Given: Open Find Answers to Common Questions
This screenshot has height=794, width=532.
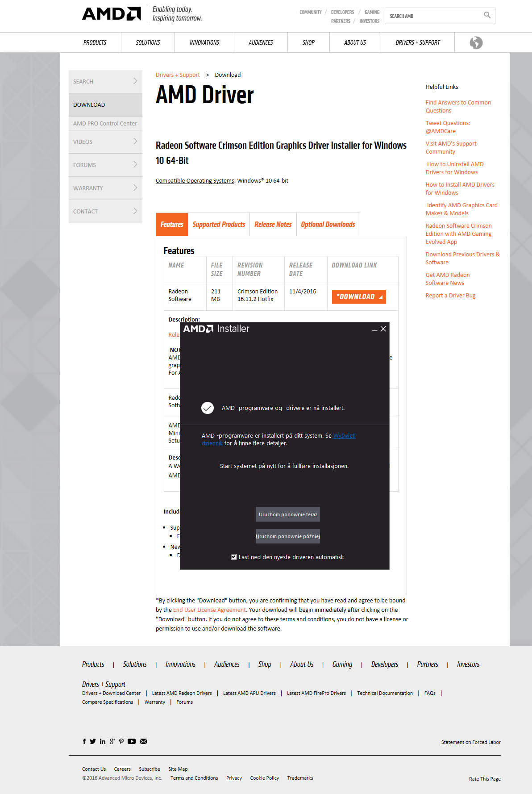Looking at the screenshot, I should coord(458,106).
